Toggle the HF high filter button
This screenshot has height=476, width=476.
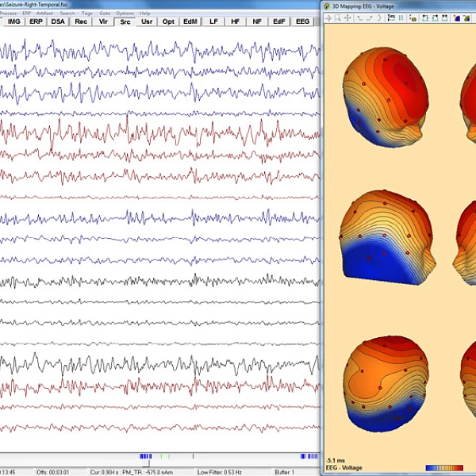pyautogui.click(x=236, y=21)
